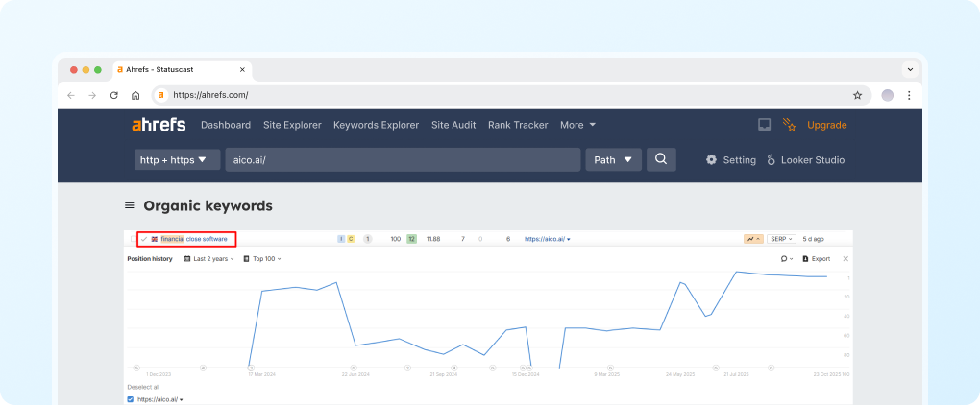Open the Last 2 years date range dropdown
Image resolution: width=980 pixels, height=405 pixels.
pyautogui.click(x=209, y=259)
